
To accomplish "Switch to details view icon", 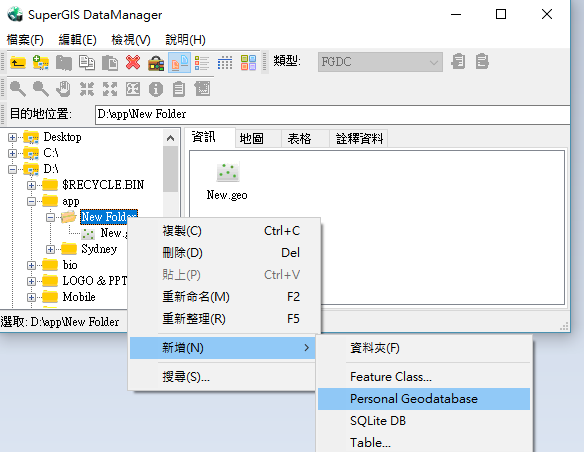I will coord(225,62).
